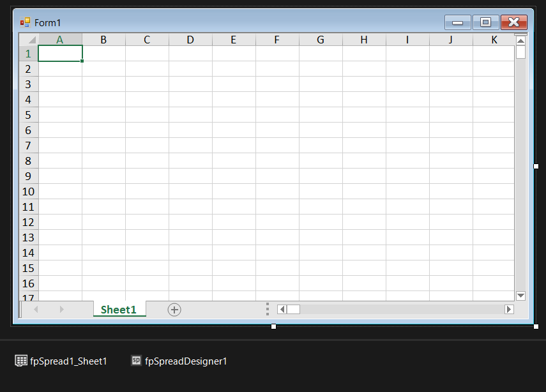Click vertical scrollbar up arrow
The width and height of the screenshot is (546, 392).
coord(520,41)
